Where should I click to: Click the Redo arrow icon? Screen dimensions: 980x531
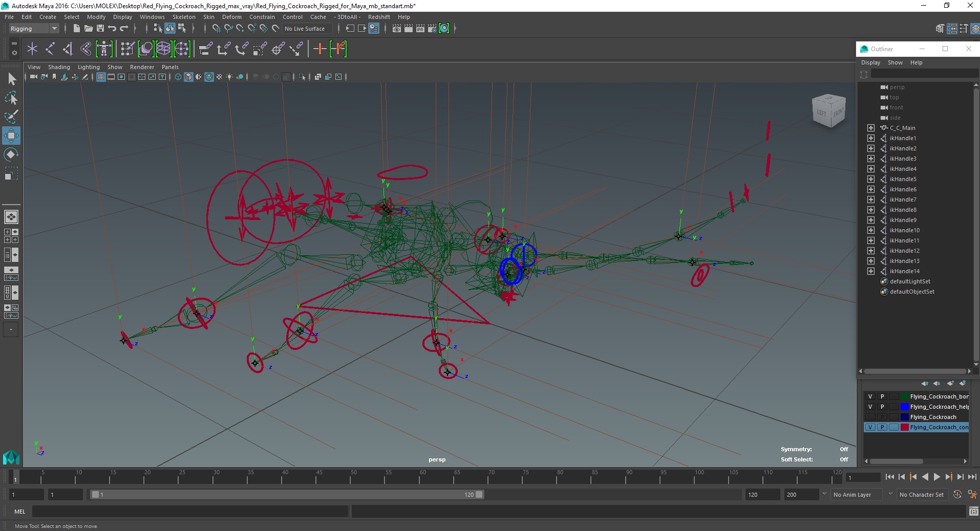tap(124, 29)
